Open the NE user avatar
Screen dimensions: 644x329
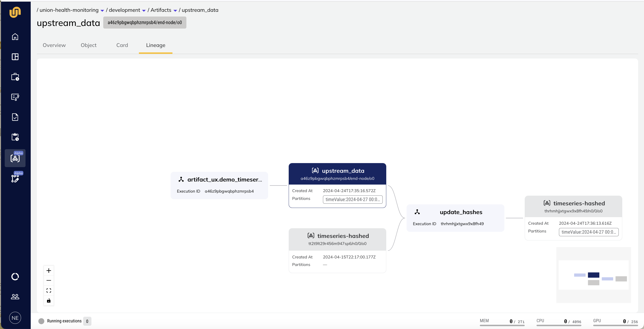point(15,318)
